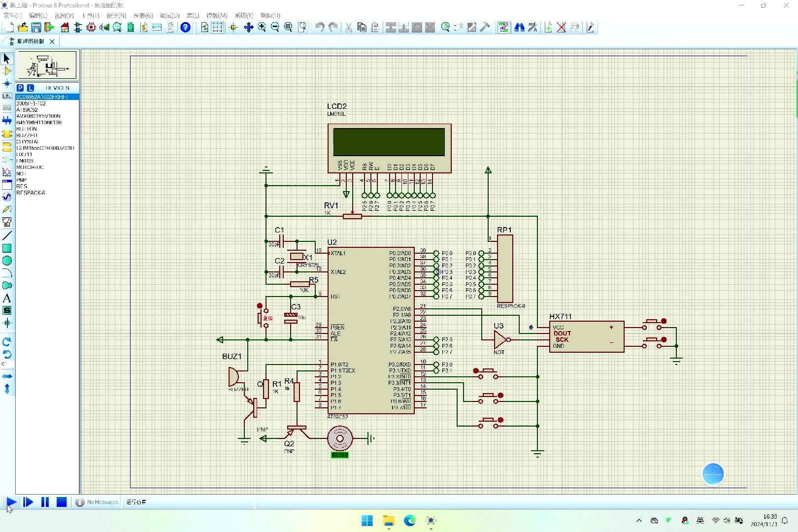798x532 pixels.
Task: Close the 原理图绘制 tab with its X
Action: [x=52, y=41]
